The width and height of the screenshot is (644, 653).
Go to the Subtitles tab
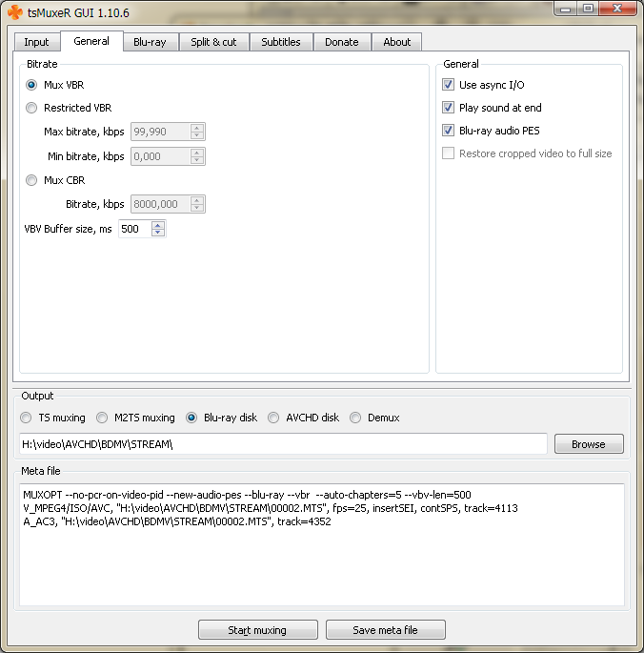(x=281, y=42)
